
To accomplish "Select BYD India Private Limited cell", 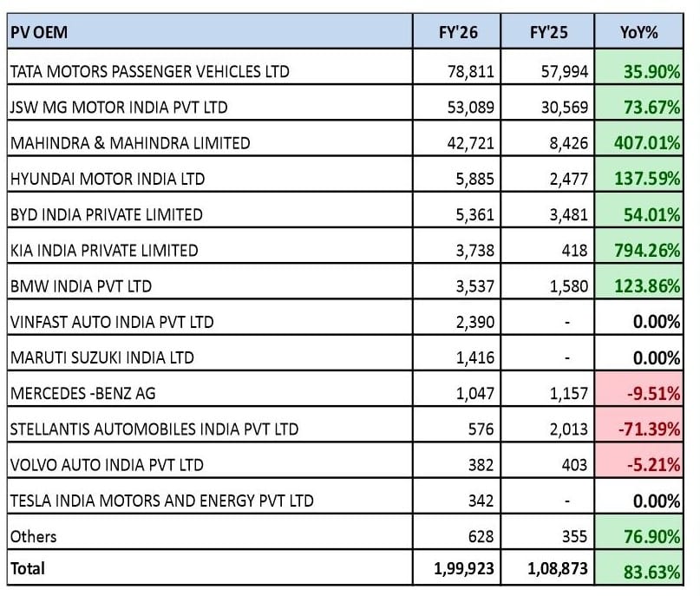I will 106,214.
